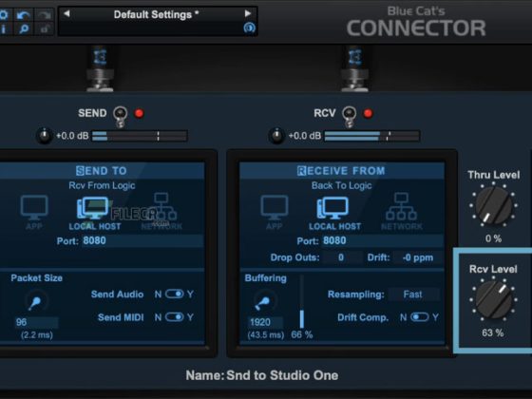Open the Default Settings preset name
532x399 pixels.
pyautogui.click(x=156, y=14)
